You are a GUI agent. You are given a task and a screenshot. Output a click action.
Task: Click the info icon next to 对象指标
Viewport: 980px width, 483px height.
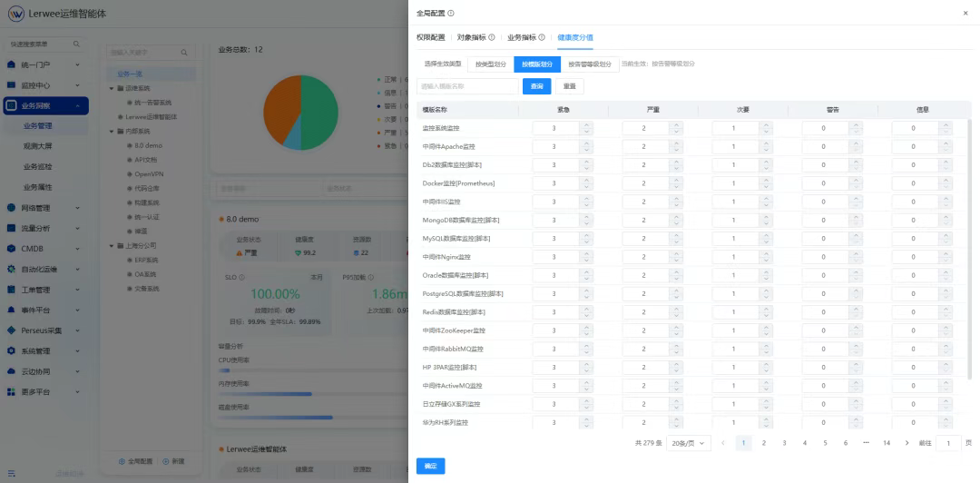pos(492,37)
